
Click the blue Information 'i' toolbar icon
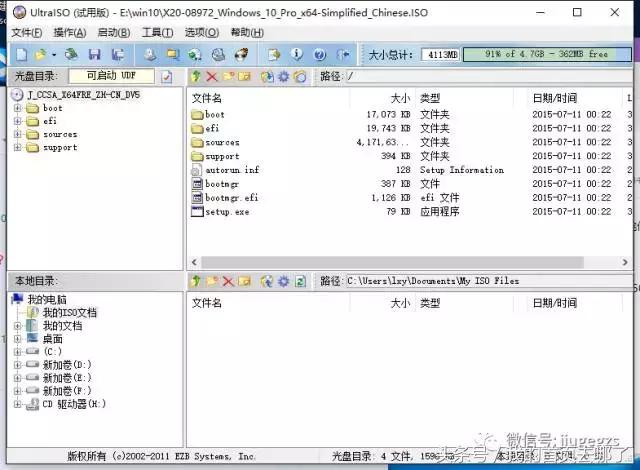[297, 54]
